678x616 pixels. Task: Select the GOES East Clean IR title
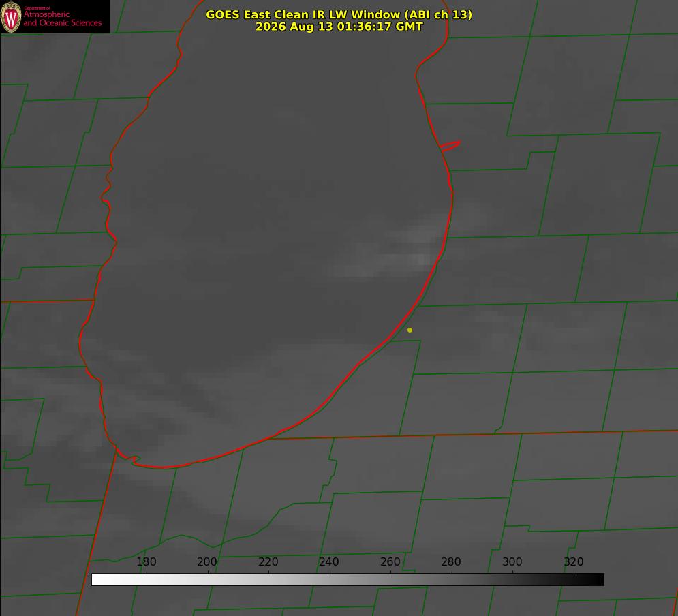pos(339,14)
